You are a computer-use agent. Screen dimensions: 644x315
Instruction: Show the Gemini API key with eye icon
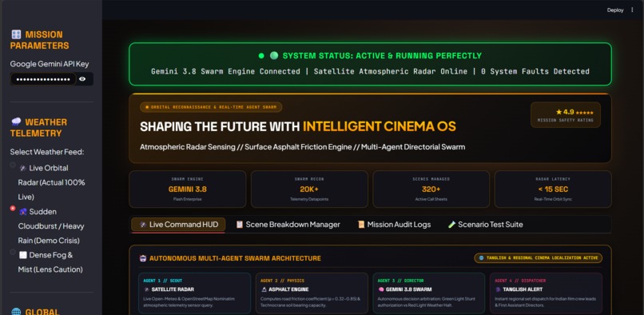[x=82, y=79]
